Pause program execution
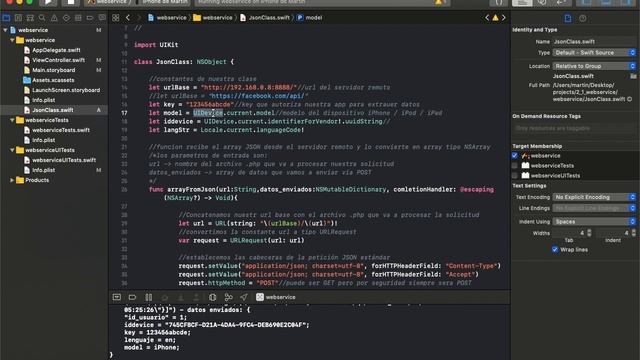This screenshot has width=640, height=360. [149, 297]
